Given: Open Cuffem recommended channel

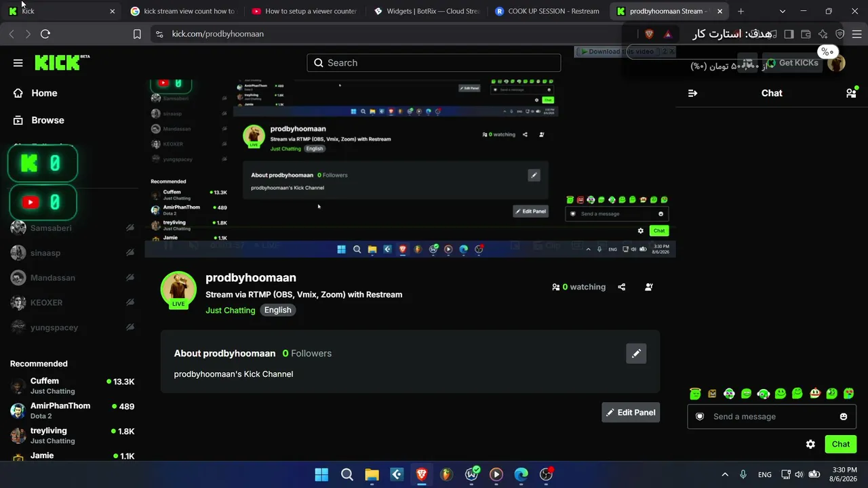Looking at the screenshot, I should tap(73, 386).
